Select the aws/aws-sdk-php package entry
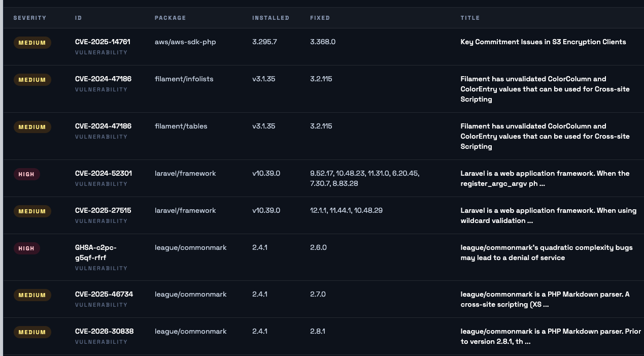This screenshot has height=356, width=644. click(185, 42)
